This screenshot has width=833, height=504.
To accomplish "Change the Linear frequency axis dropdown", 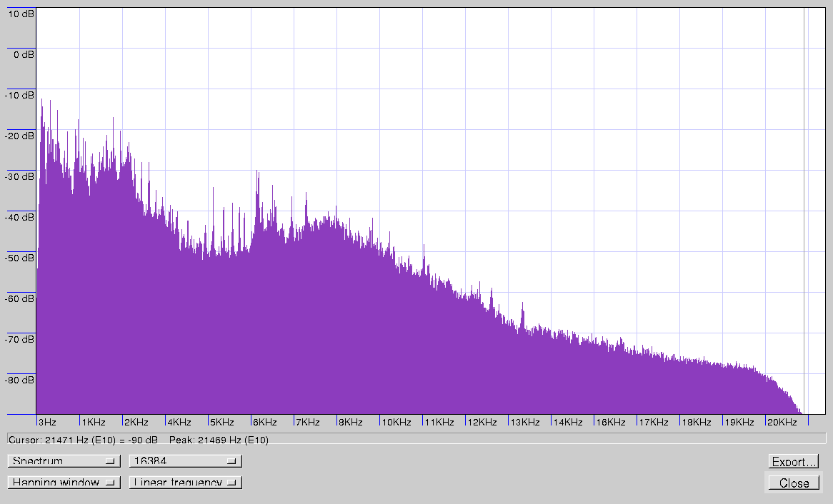I will (185, 483).
